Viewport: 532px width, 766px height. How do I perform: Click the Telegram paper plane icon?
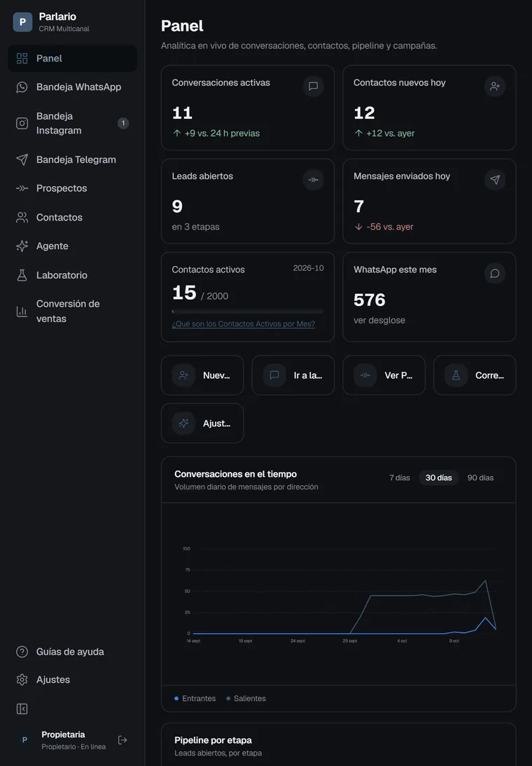point(22,159)
